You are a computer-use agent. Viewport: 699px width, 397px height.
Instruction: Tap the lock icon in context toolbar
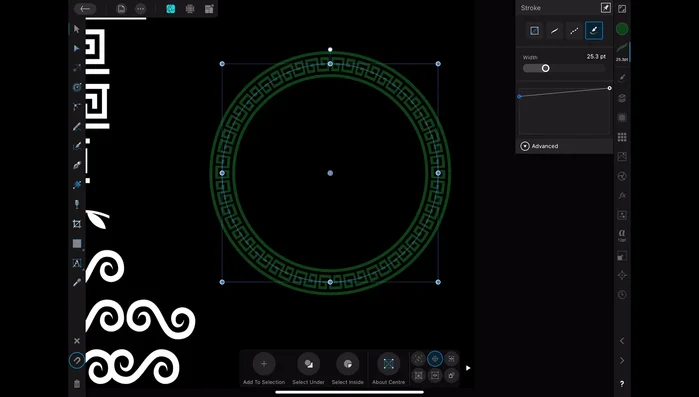(451, 376)
